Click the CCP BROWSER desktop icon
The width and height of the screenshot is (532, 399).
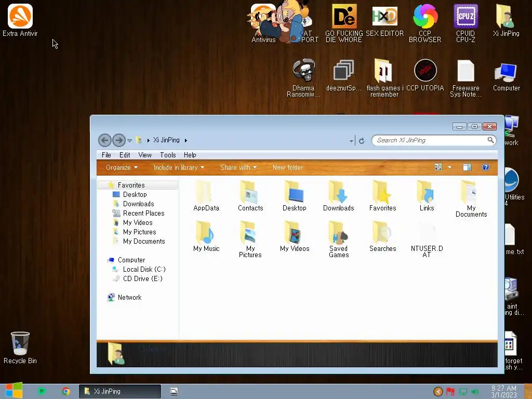pos(425,23)
